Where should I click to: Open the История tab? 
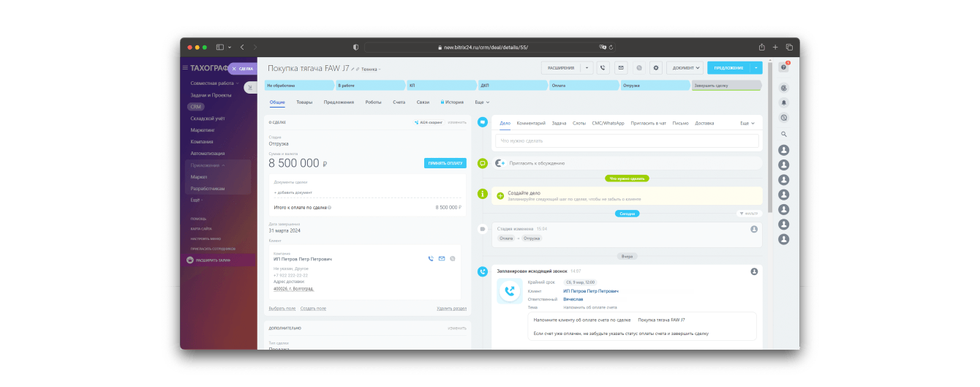(x=452, y=102)
